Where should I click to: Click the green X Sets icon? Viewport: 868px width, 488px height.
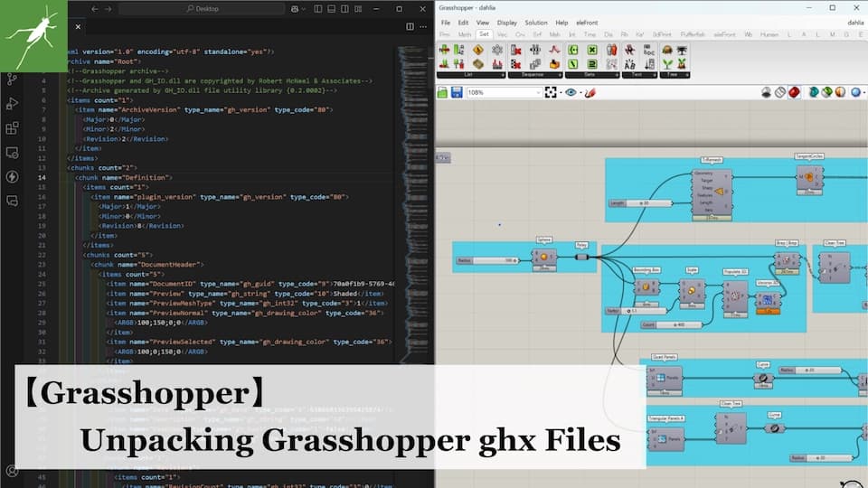(591, 51)
